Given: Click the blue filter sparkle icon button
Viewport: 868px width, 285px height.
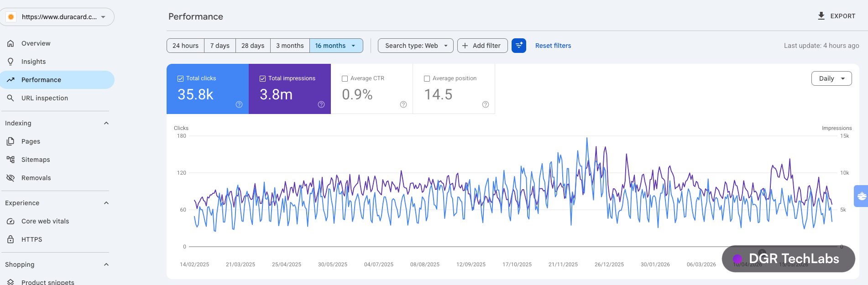Looking at the screenshot, I should click(x=519, y=46).
